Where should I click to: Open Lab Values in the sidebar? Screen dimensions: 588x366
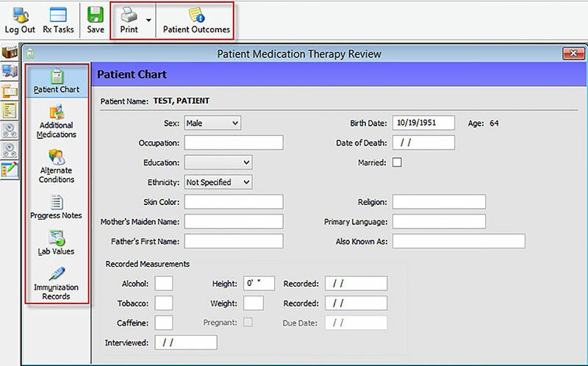point(57,242)
